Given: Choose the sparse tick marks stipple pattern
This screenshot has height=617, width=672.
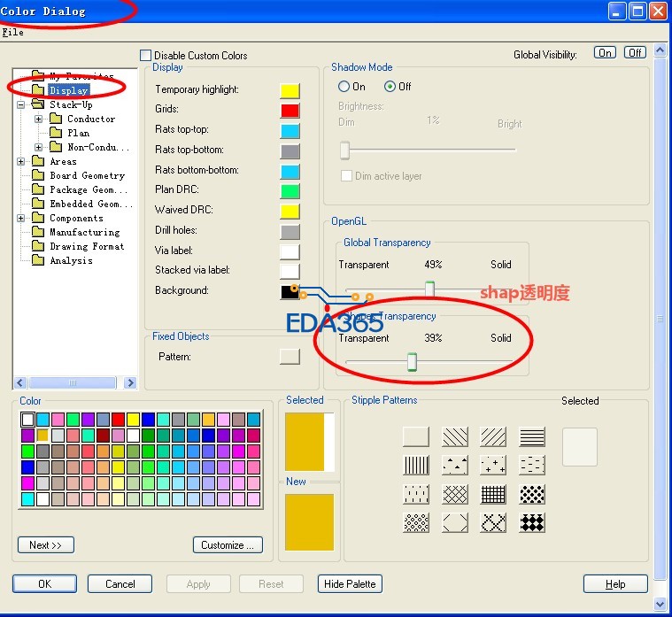Looking at the screenshot, I should pos(416,494).
